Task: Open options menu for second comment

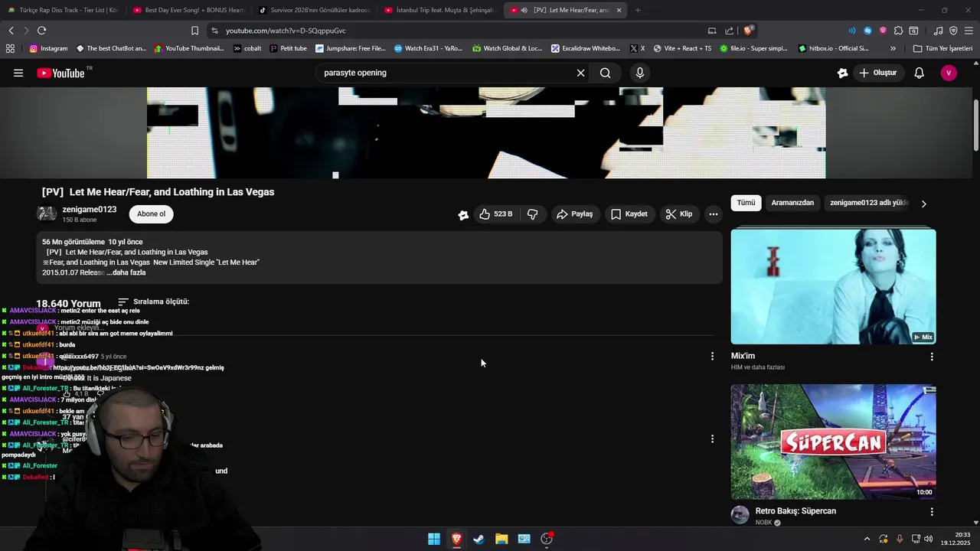Action: pos(712,439)
